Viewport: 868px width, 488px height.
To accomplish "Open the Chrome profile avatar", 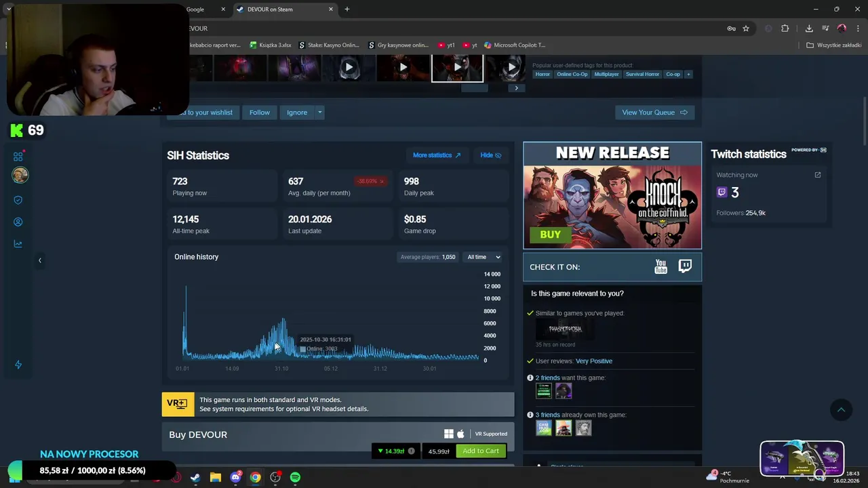I will point(842,28).
